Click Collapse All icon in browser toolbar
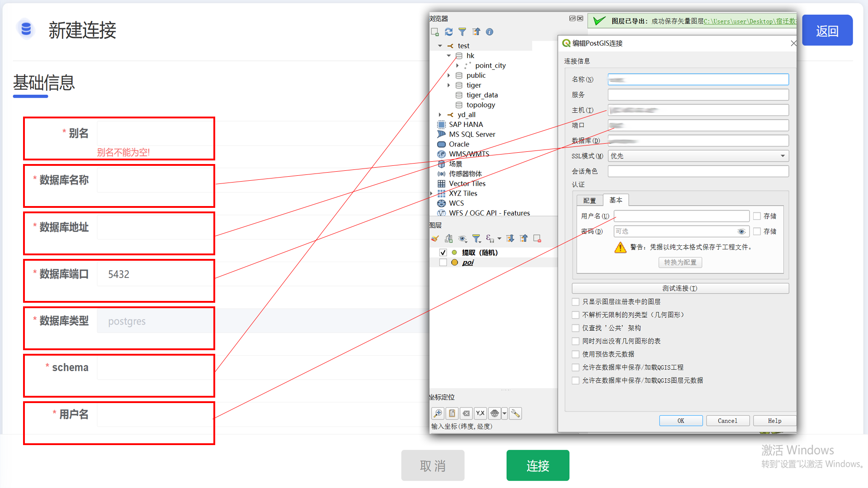The image size is (868, 488). [476, 32]
